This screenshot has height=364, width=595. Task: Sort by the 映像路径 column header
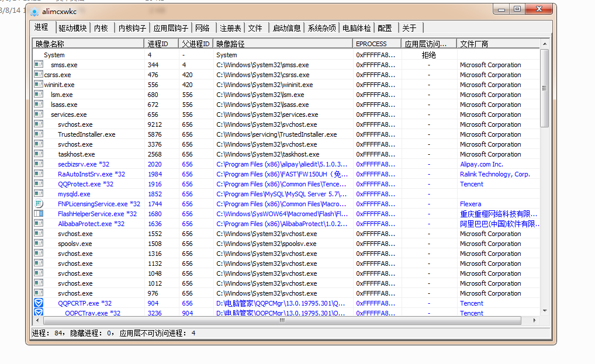click(x=283, y=44)
